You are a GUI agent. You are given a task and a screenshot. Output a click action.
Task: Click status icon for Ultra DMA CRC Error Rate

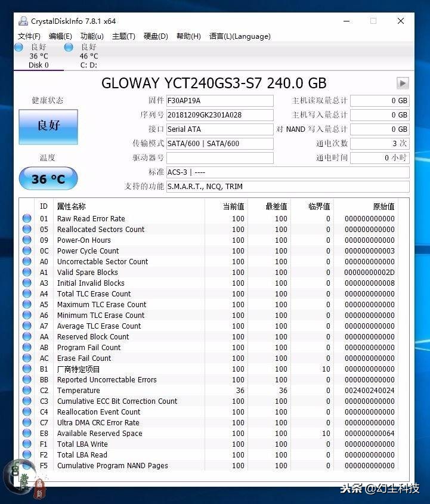[x=27, y=422]
